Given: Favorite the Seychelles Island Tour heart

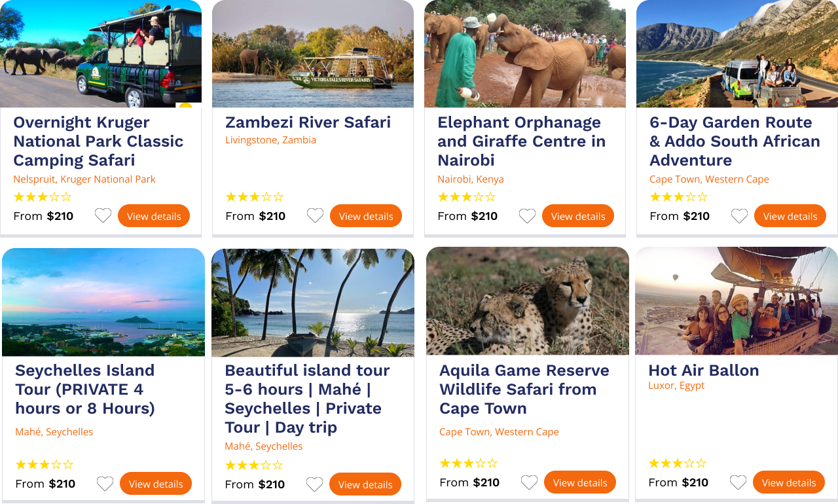Looking at the screenshot, I should [105, 484].
